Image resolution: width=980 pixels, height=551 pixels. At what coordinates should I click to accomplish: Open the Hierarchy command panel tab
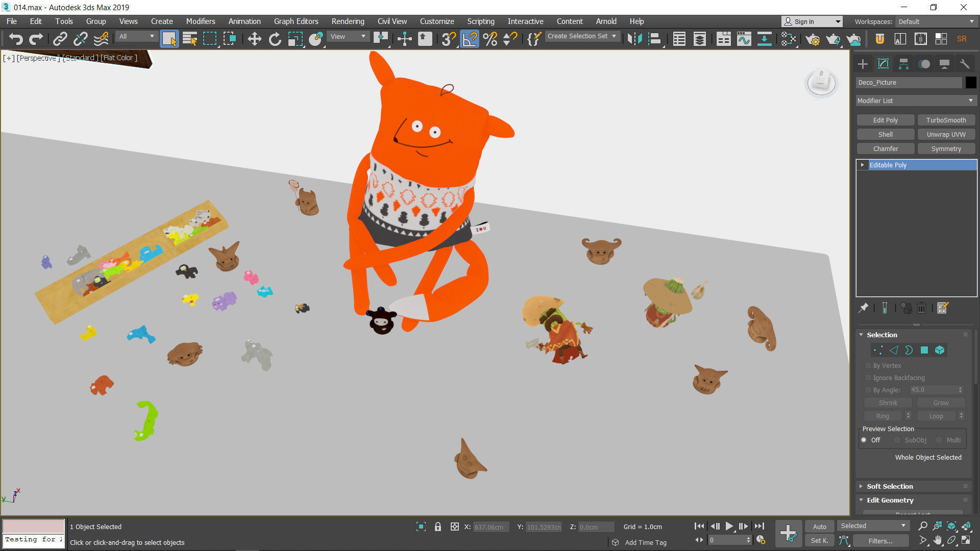[903, 64]
